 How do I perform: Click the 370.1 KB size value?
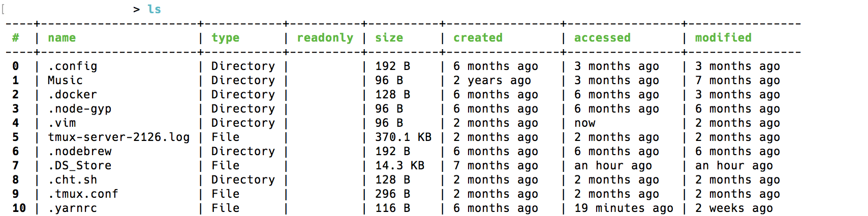click(x=403, y=137)
